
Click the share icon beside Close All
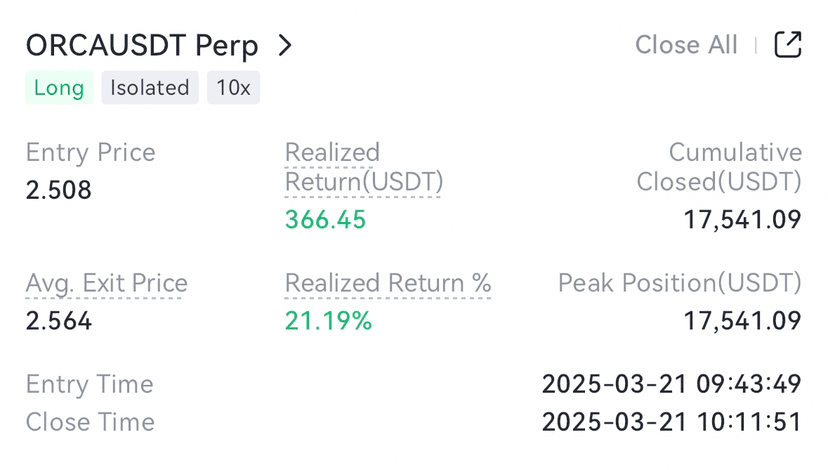[788, 45]
